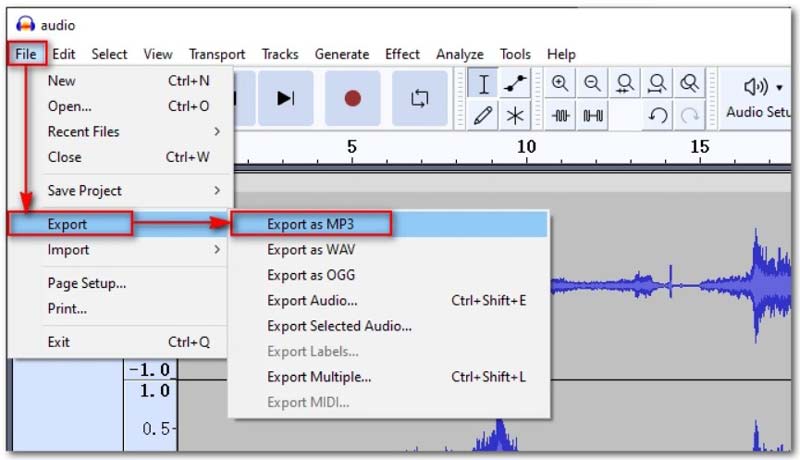Select the Envelope tool
This screenshot has height=460, width=800.
[x=515, y=83]
